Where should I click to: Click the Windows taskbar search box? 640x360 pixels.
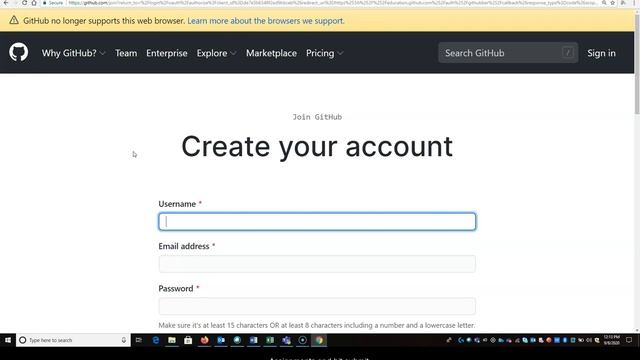[x=73, y=340]
